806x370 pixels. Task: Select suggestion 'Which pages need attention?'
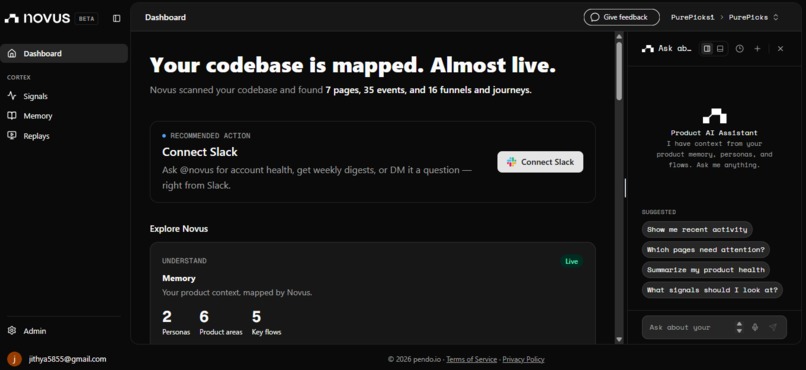pos(706,250)
